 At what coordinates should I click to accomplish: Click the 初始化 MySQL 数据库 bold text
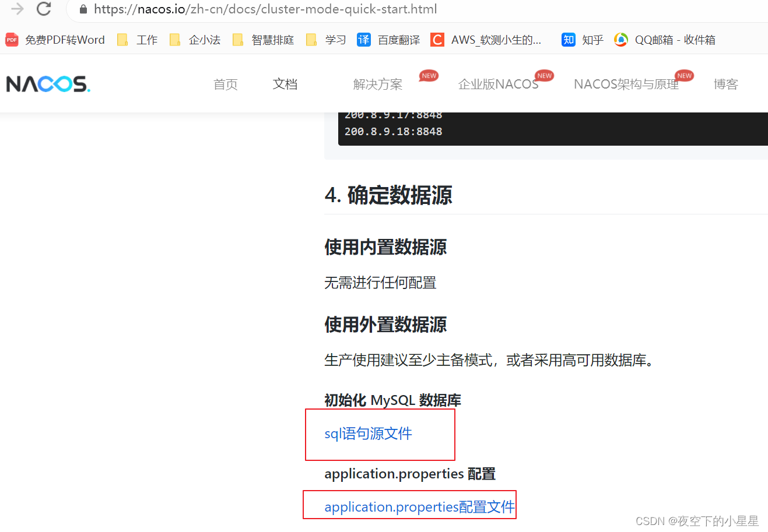click(x=392, y=400)
